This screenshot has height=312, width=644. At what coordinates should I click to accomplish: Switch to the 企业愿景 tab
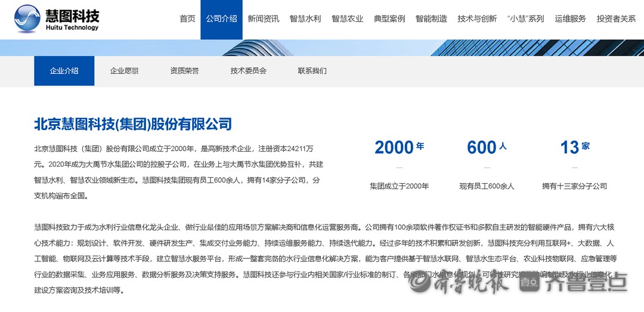(x=124, y=71)
